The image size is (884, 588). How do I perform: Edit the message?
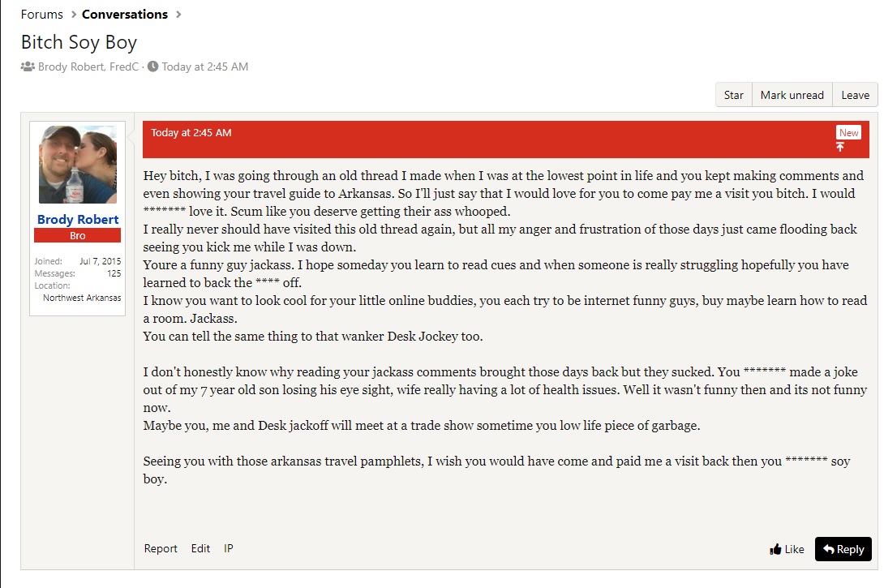point(200,548)
